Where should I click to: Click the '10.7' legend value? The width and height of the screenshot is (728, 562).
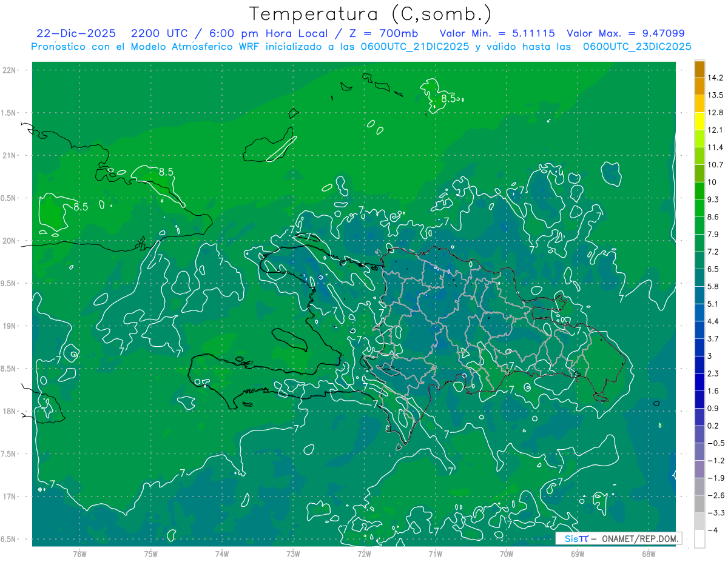[x=716, y=165]
